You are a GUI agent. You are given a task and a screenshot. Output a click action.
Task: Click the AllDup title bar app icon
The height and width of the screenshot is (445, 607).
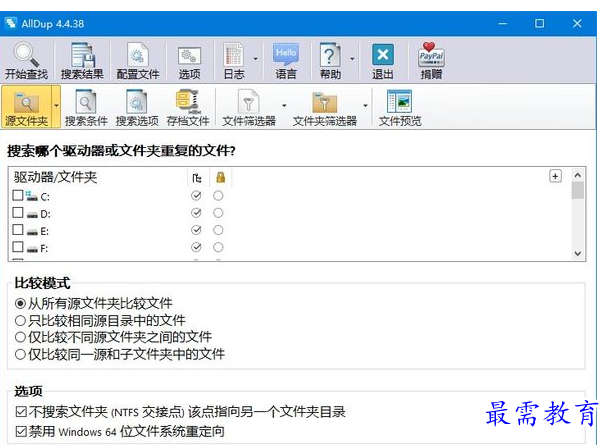11,23
